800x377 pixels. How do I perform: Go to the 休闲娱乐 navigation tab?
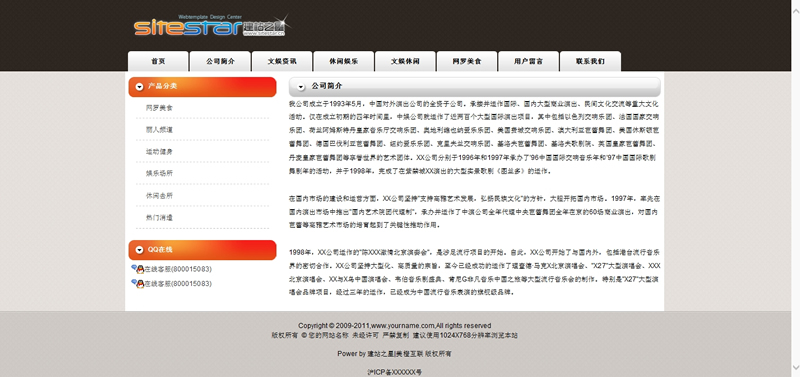coord(344,61)
